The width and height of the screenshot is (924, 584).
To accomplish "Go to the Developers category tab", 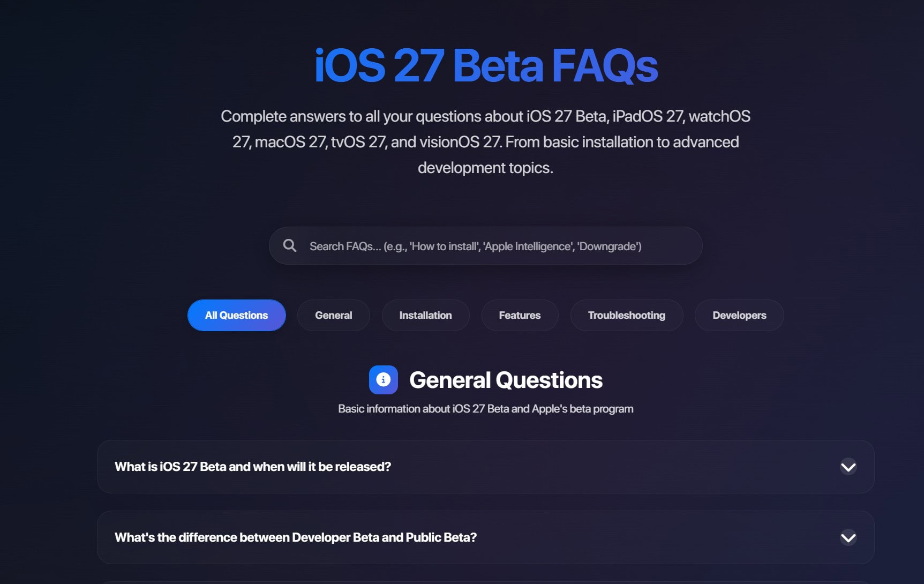I will pos(739,316).
